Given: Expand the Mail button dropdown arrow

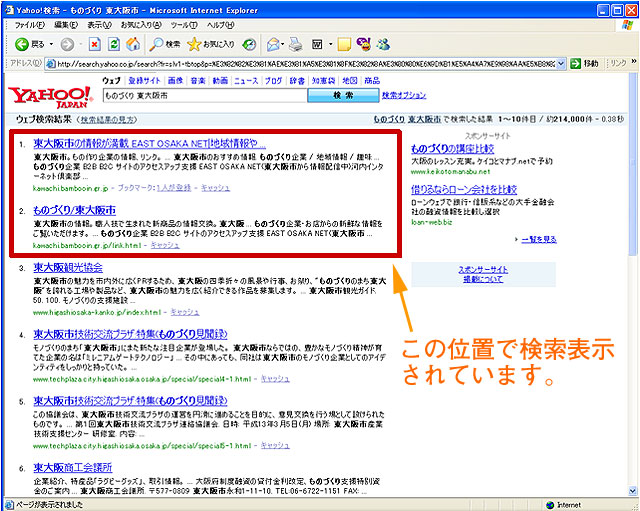Looking at the screenshot, I should click(282, 44).
